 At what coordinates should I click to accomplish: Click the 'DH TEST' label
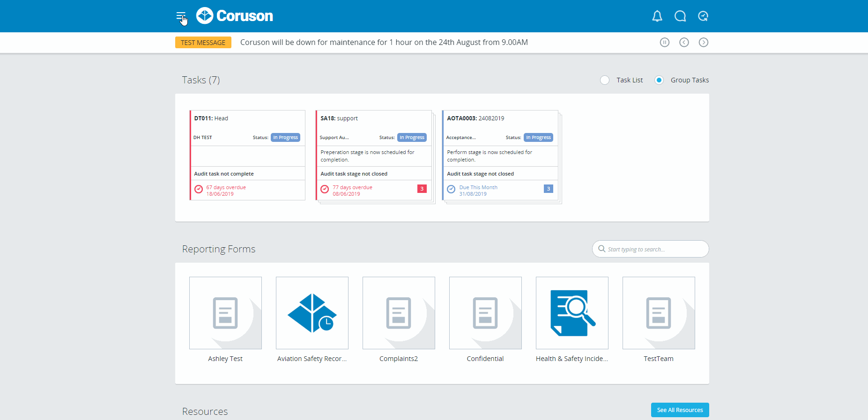pos(203,138)
